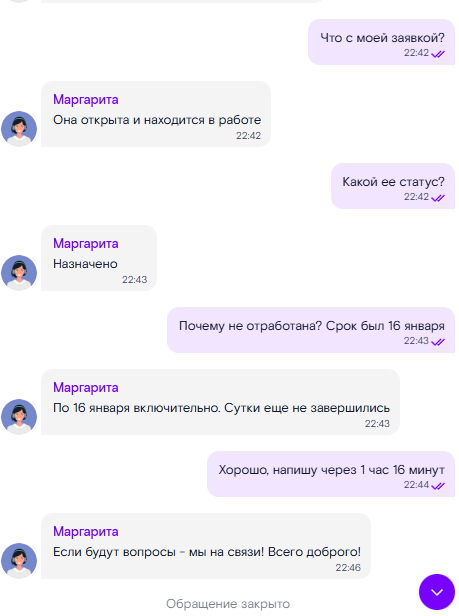Click Маргарита's avatar beside the message 'Она открыта и находится в работе'
This screenshot has height=616, width=459.
pyautogui.click(x=19, y=129)
